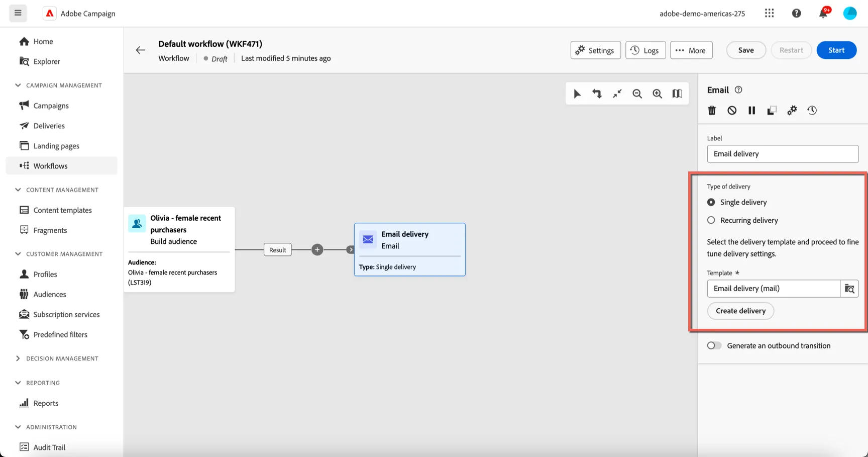This screenshot has height=457, width=868.
Task: Add an activity with the plus node
Action: (317, 249)
